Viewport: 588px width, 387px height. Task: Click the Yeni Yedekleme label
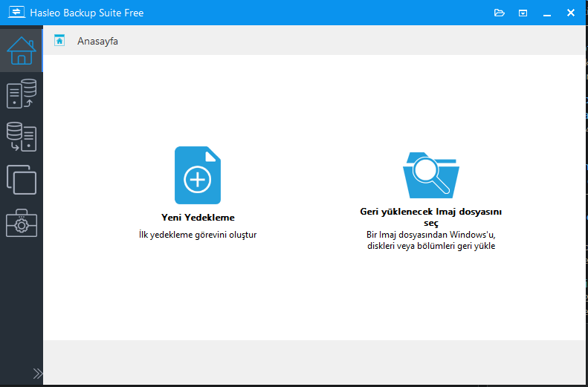point(198,218)
